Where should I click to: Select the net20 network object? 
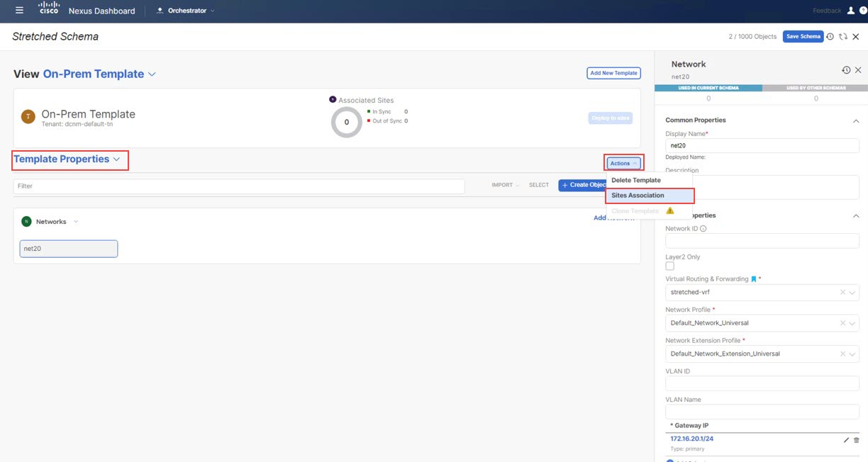[69, 249]
